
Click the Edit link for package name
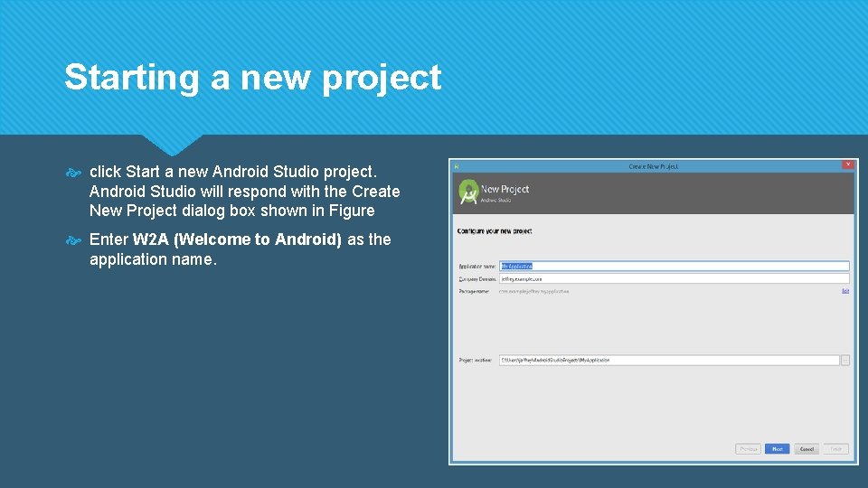845,291
